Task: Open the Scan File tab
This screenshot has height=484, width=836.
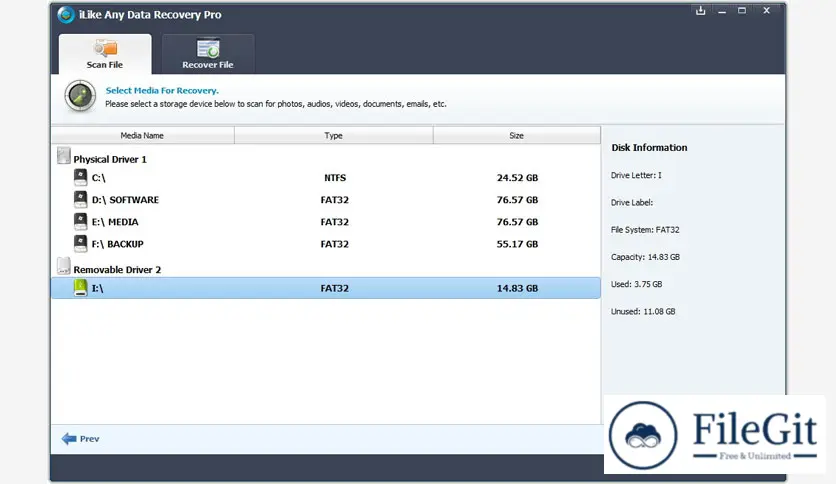Action: point(105,54)
